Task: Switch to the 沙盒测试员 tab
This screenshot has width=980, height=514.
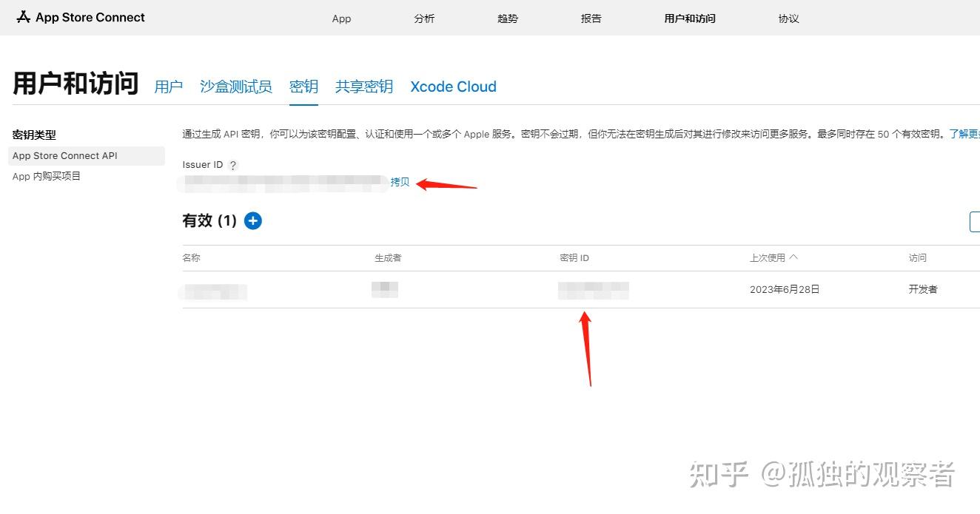Action: coord(235,87)
